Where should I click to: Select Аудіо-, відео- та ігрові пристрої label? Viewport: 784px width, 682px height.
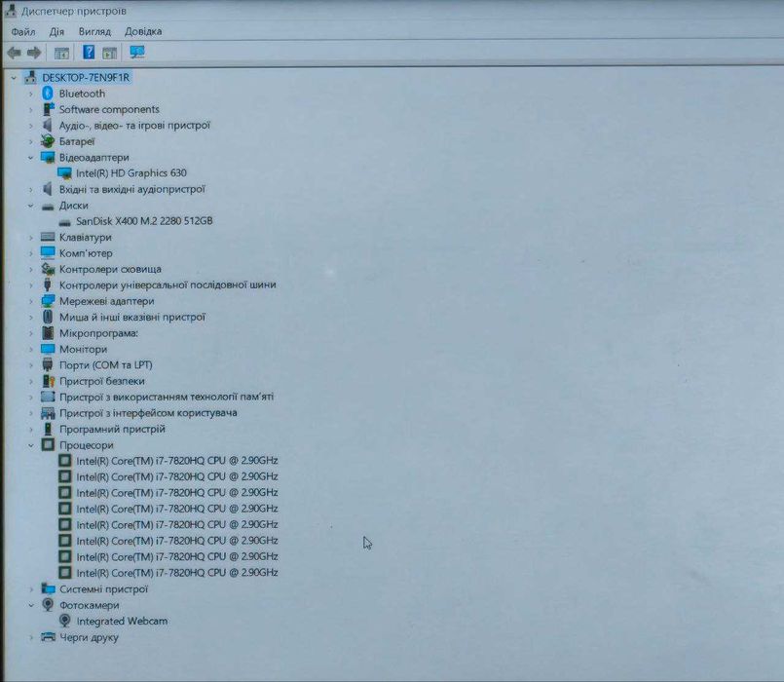[134, 125]
